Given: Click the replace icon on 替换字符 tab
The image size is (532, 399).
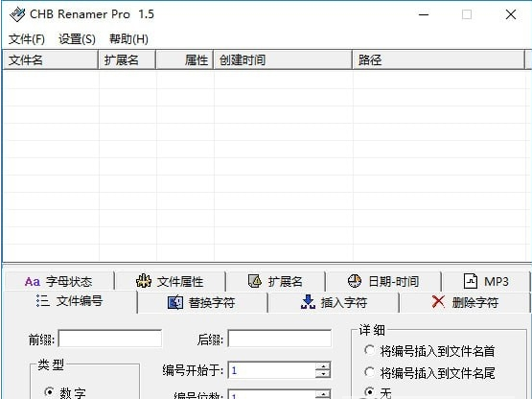Looking at the screenshot, I should pyautogui.click(x=175, y=302).
